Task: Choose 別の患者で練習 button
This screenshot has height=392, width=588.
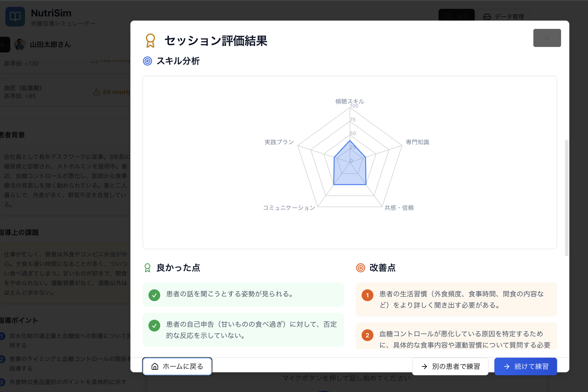Action: (x=450, y=366)
